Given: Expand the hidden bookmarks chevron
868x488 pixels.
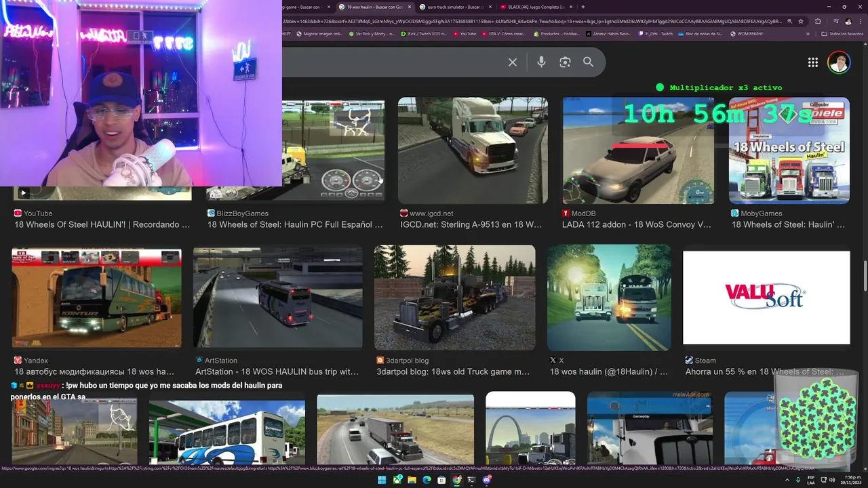Looking at the screenshot, I should (808, 34).
